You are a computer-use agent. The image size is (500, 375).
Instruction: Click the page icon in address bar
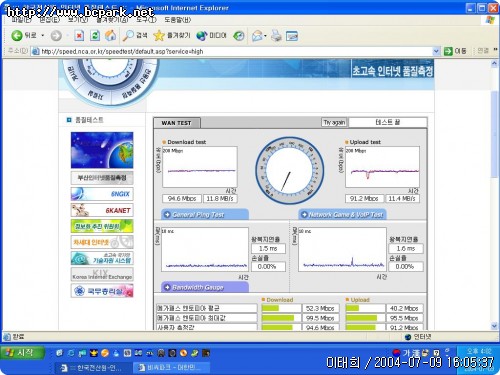point(35,51)
